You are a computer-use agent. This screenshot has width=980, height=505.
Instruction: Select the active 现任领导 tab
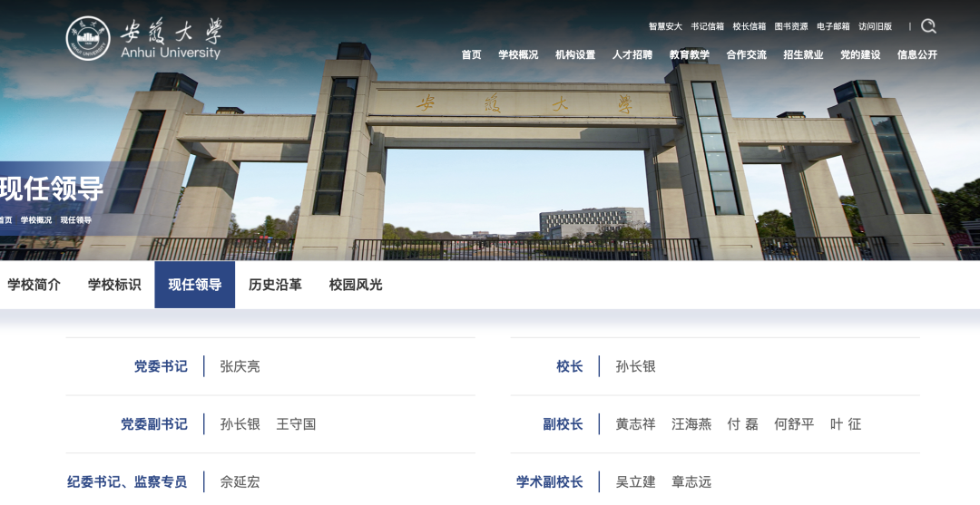click(195, 285)
